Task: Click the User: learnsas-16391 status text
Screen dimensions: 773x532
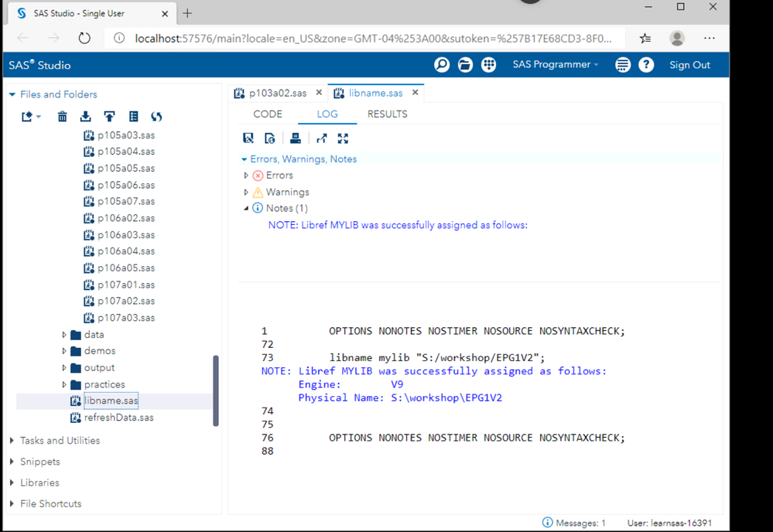Action: [x=669, y=523]
